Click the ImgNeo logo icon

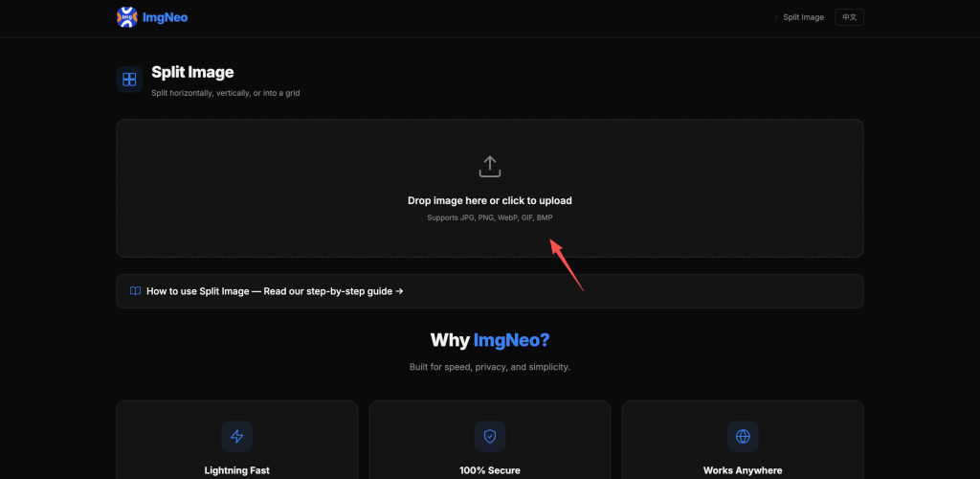127,17
